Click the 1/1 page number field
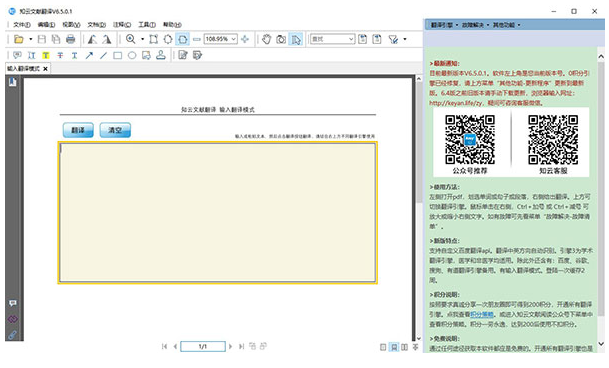Image resolution: width=609 pixels, height=368 pixels. pos(203,346)
